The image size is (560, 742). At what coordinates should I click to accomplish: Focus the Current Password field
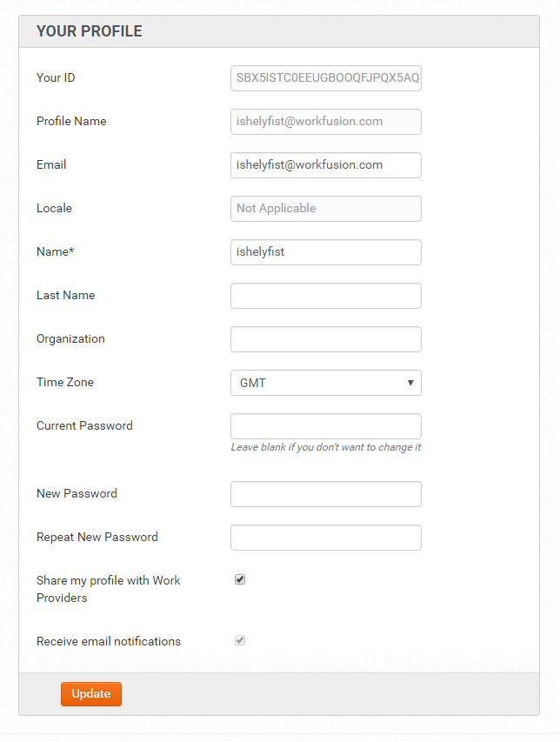(x=326, y=426)
